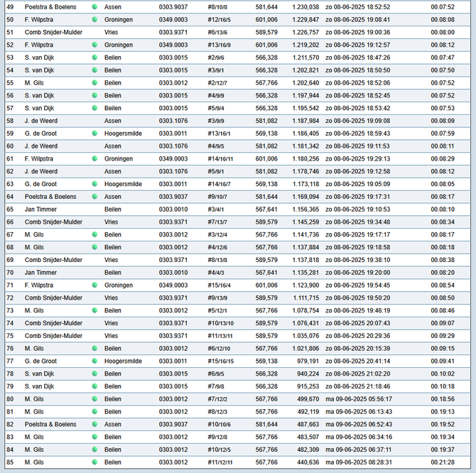Select speed value 1.035,076
Screen dimensions: 476x473
pos(305,336)
